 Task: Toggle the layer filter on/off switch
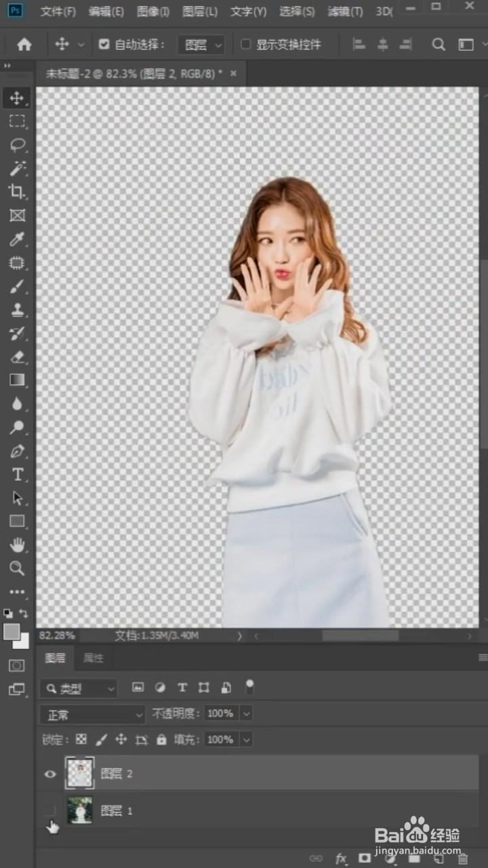pos(250,687)
